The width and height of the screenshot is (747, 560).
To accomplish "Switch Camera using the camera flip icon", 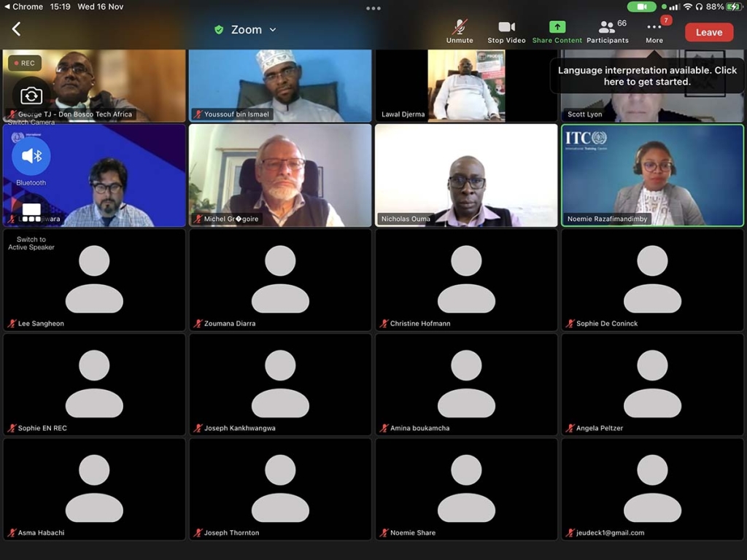I will (x=31, y=96).
